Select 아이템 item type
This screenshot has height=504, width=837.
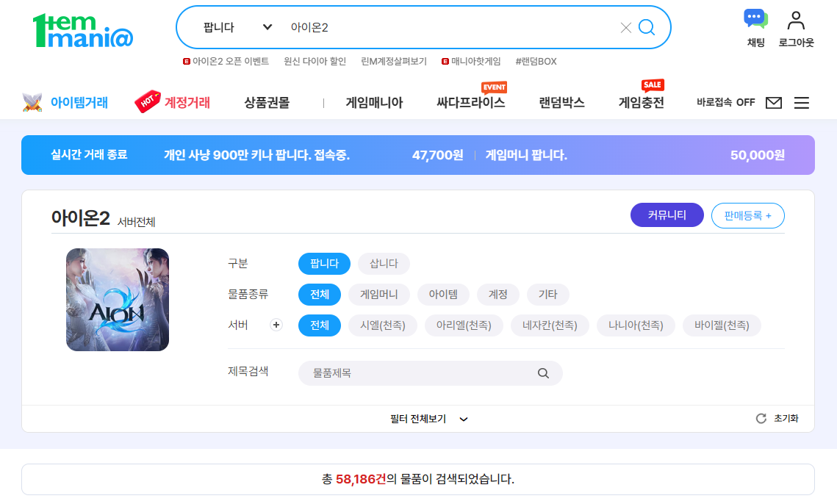point(443,295)
